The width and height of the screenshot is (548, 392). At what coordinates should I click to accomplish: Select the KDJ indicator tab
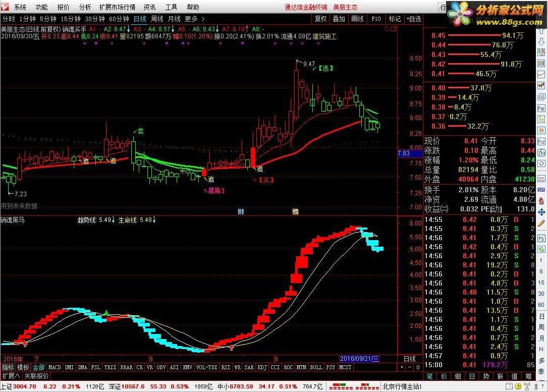(262, 368)
